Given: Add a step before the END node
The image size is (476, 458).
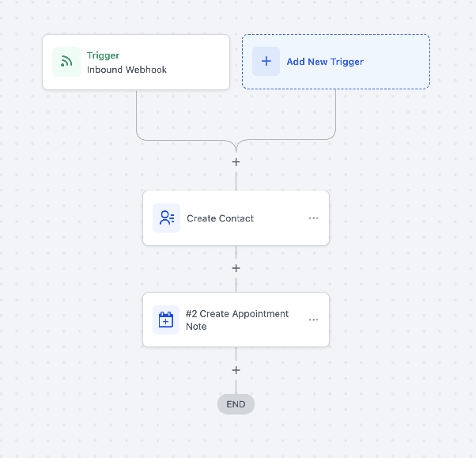Looking at the screenshot, I should (x=236, y=370).
